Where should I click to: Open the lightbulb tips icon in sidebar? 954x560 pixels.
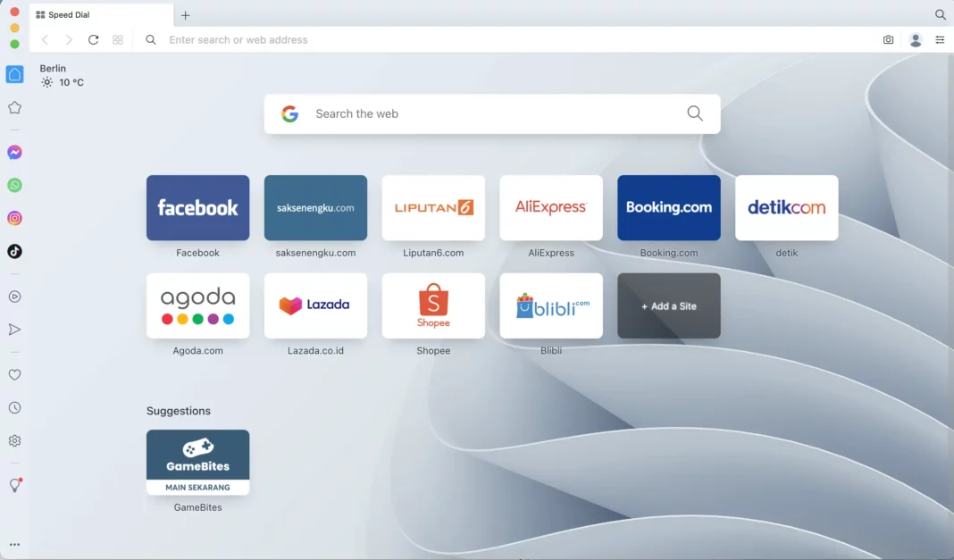coord(15,485)
